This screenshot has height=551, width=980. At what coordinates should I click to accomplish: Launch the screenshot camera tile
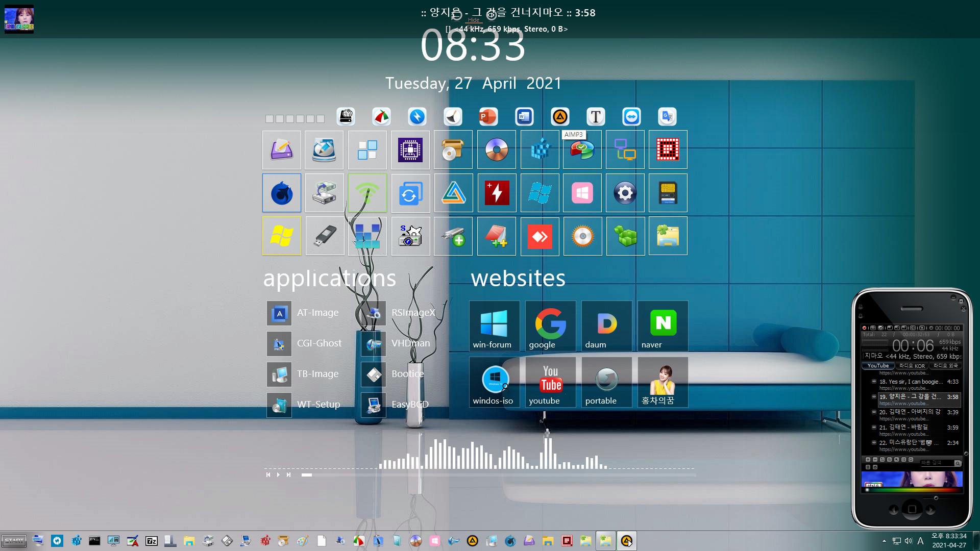pos(410,236)
